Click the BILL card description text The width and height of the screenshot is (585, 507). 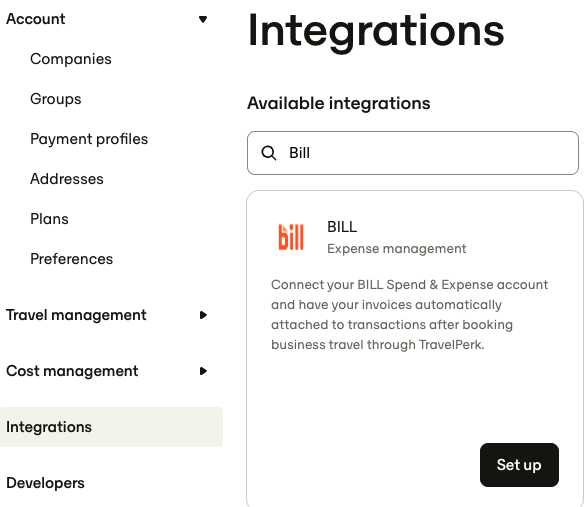click(x=409, y=314)
